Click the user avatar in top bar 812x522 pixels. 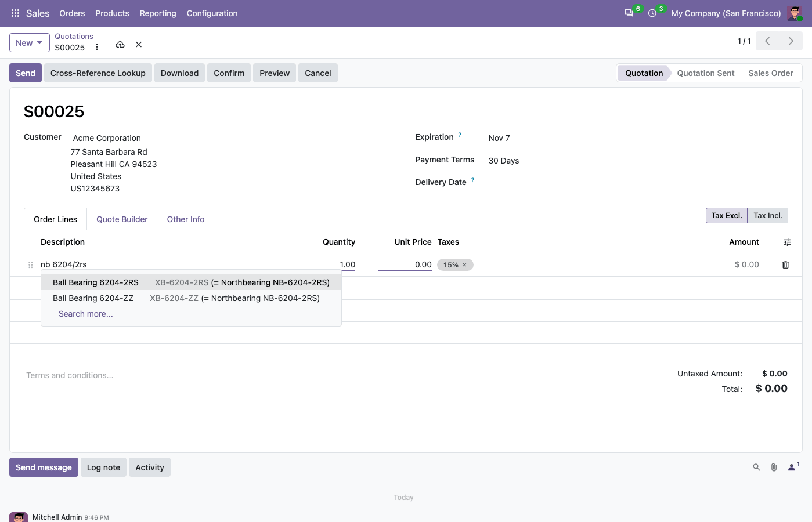pyautogui.click(x=795, y=13)
